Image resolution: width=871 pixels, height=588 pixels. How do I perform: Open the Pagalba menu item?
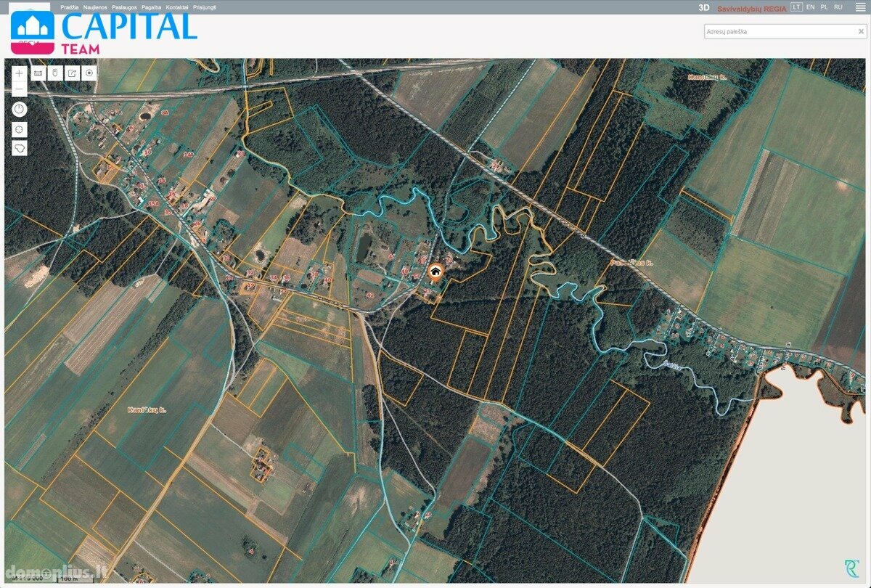tap(152, 7)
